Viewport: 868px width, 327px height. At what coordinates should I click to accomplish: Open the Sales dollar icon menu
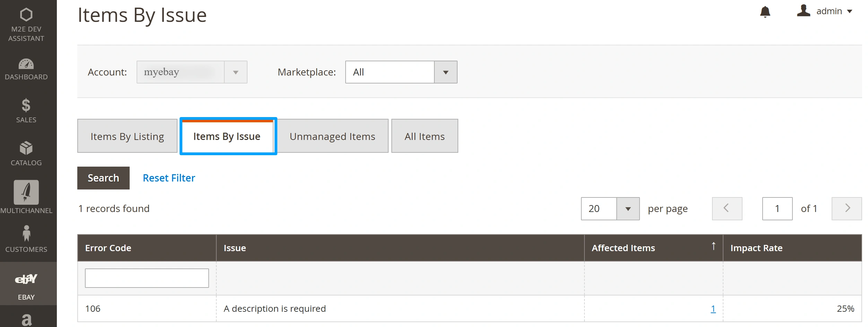[x=26, y=105]
